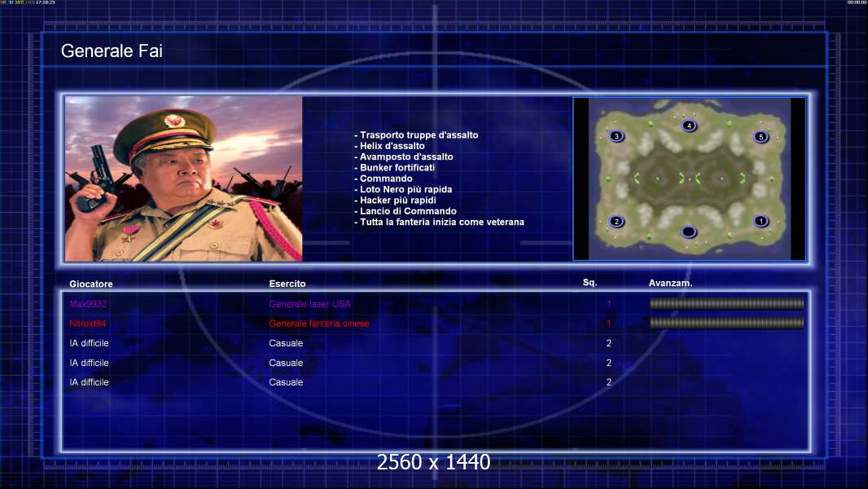Select start position 1 on the minimap
The image size is (868, 489).
[761, 221]
